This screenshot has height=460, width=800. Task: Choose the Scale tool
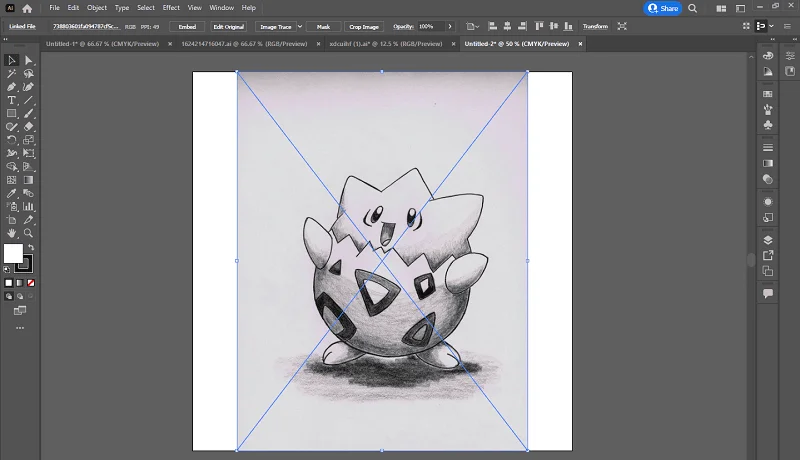29,140
